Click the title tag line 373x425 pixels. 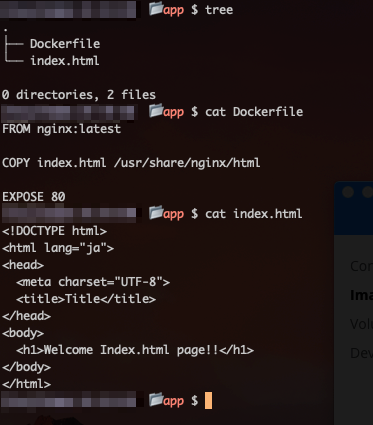pos(86,299)
